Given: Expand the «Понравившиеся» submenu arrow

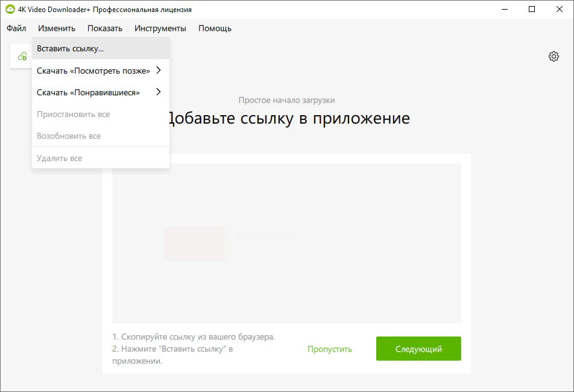Looking at the screenshot, I should [159, 92].
